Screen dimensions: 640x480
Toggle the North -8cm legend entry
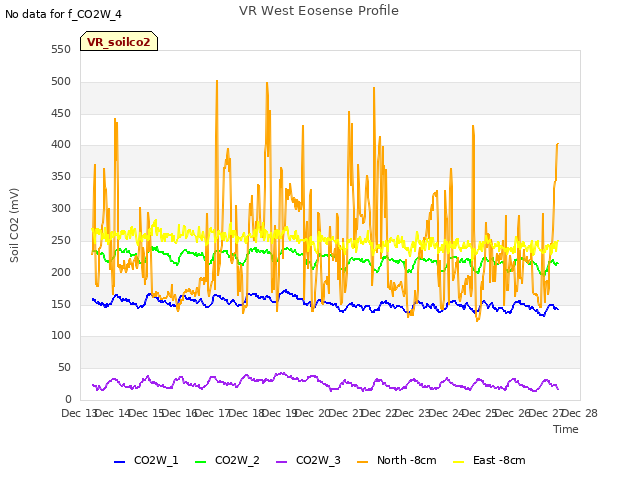(396, 460)
